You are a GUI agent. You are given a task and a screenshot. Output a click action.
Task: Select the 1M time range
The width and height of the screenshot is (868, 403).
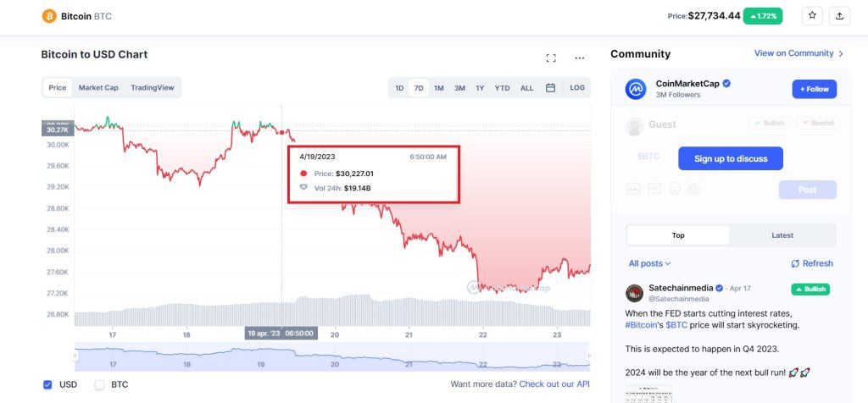tap(439, 88)
